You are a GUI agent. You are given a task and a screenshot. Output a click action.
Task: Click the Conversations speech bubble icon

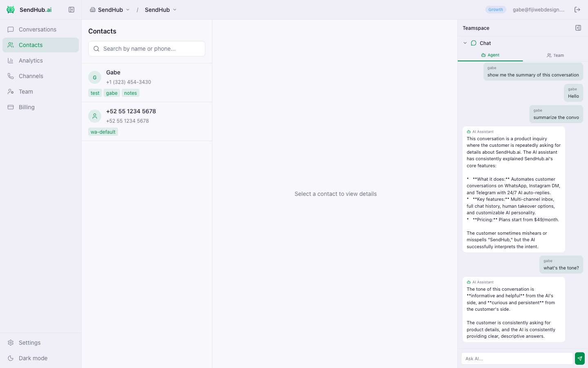pos(11,29)
